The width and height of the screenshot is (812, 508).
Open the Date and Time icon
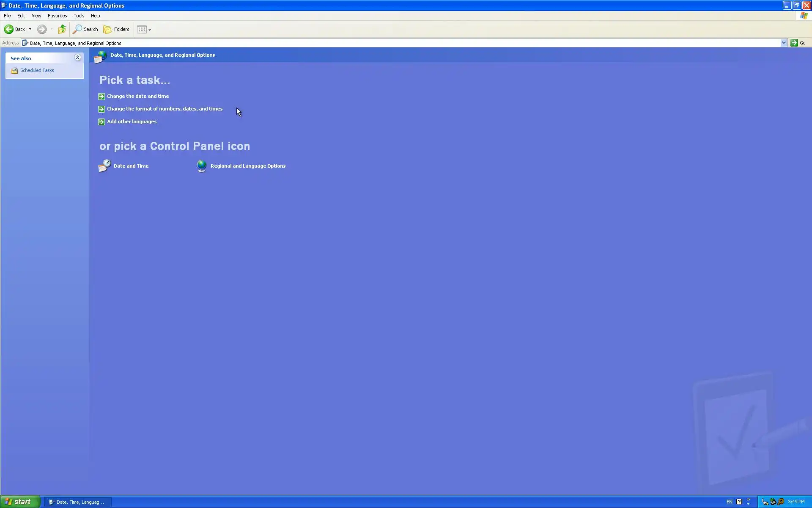pos(104,166)
